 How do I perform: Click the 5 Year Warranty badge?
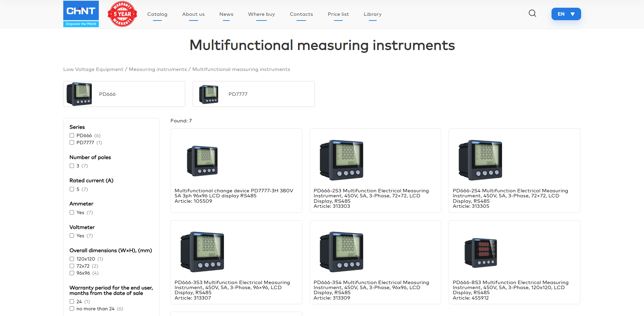click(x=122, y=14)
